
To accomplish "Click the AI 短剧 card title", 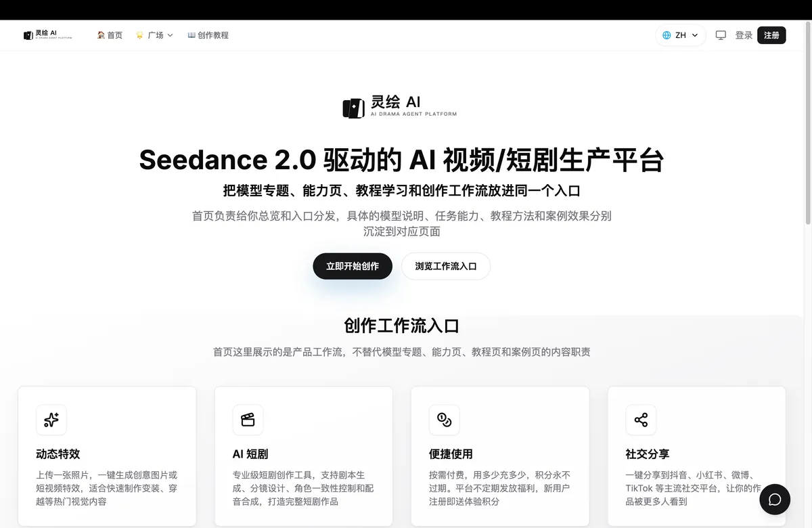I will click(250, 454).
